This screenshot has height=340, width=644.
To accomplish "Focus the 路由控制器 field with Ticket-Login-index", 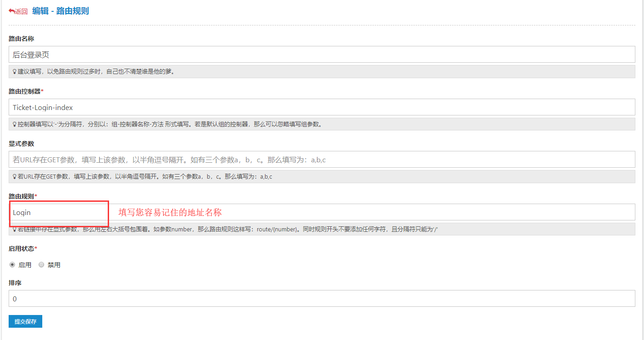I will point(322,107).
